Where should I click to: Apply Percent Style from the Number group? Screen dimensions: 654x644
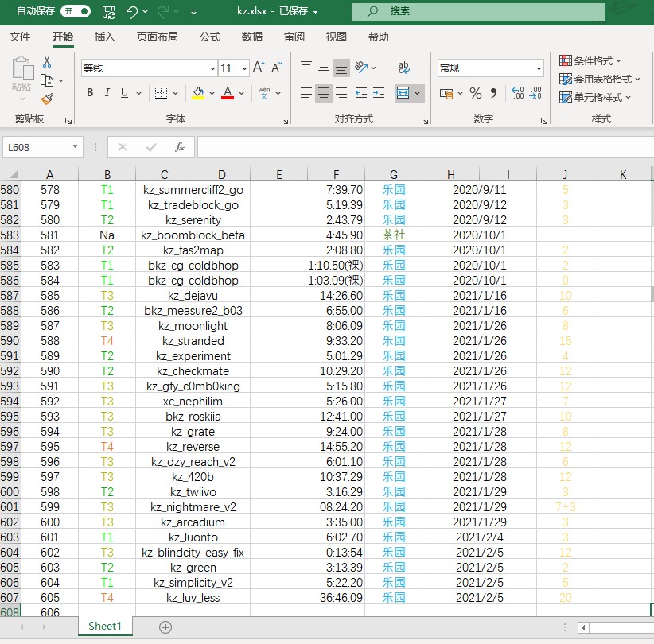point(475,94)
